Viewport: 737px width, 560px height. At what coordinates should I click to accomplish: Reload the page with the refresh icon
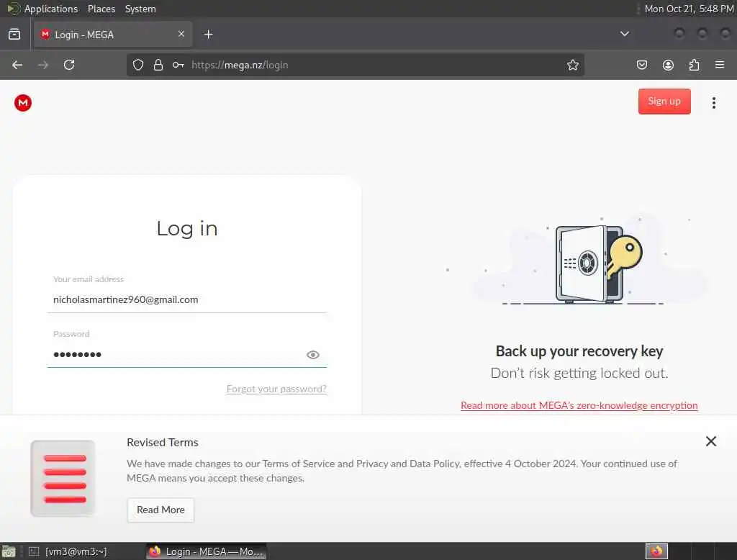click(x=69, y=65)
